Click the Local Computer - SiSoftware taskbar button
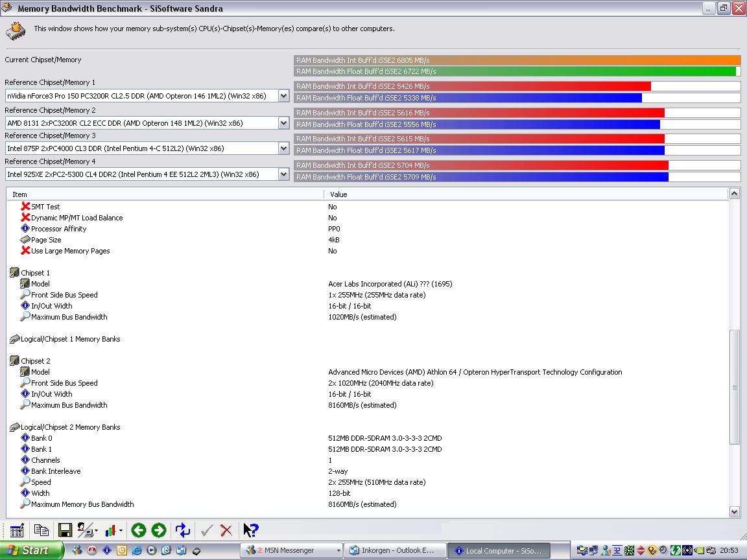747x560 pixels. point(498,550)
